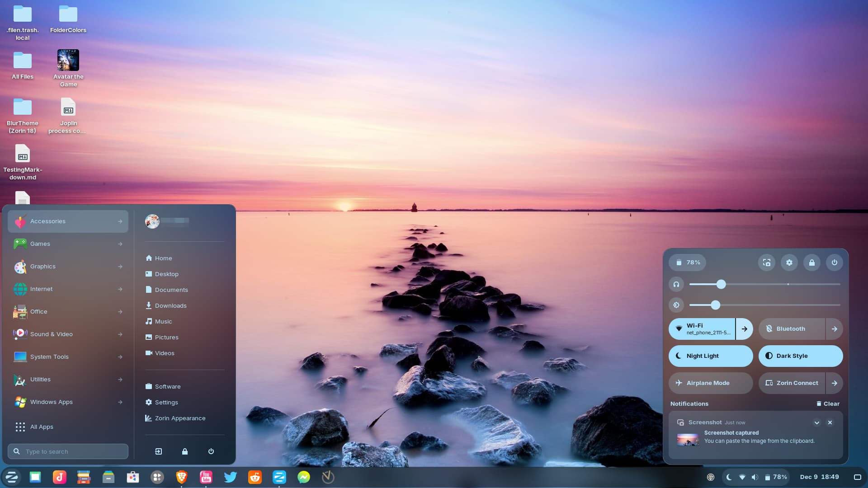Collapse the Screenshot notification chevron
The image size is (868, 488).
(817, 423)
